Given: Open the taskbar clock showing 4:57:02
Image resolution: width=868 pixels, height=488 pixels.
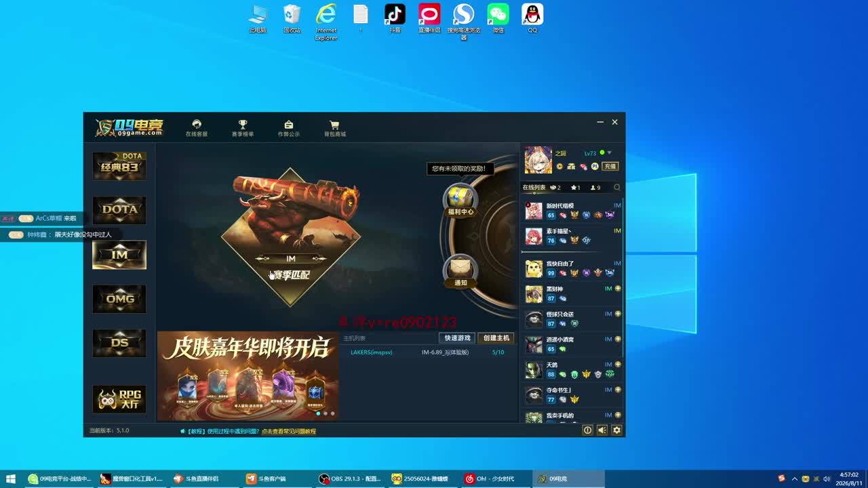Looking at the screenshot, I should click(x=849, y=479).
